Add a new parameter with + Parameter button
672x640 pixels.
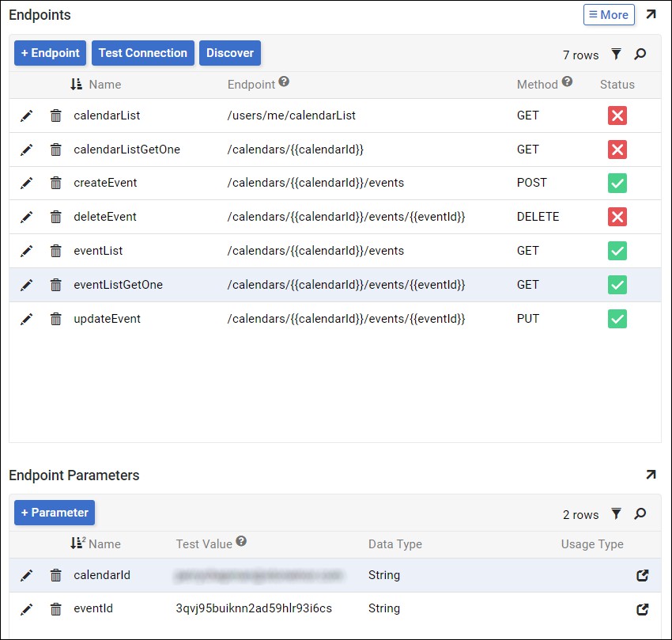[x=54, y=513]
